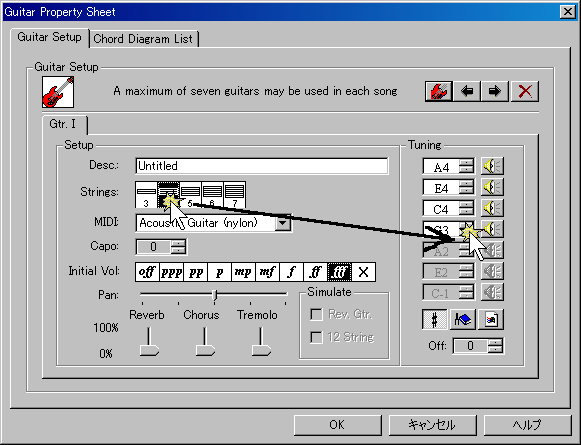The image size is (581, 445).
Task: Enable the 12 String checkbox
Action: pos(316,337)
